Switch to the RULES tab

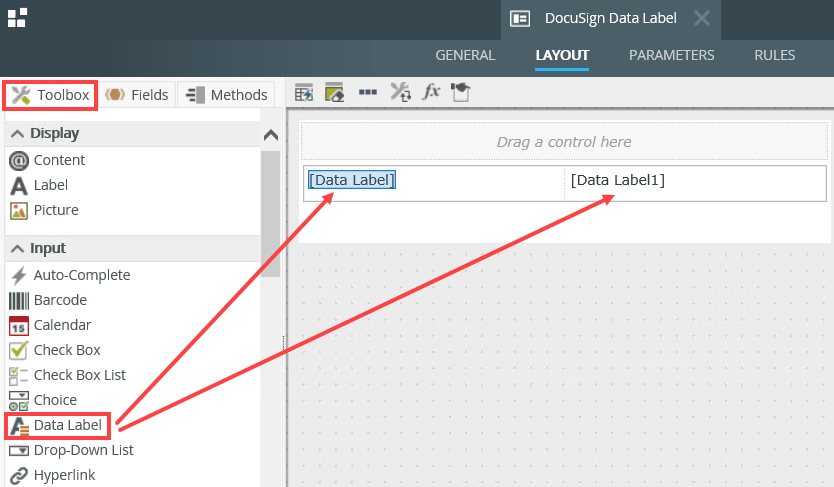pos(774,55)
